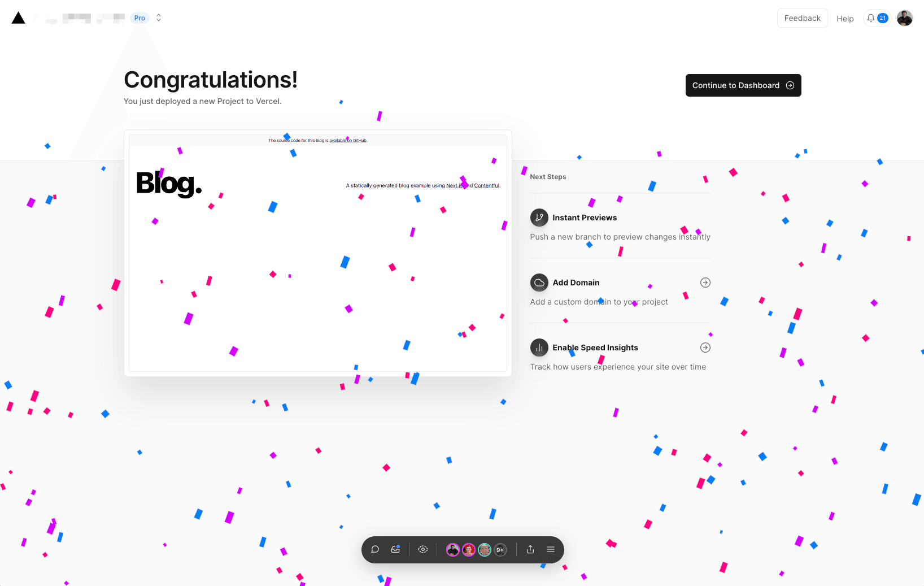The image size is (924, 586).
Task: Expand the team scope switcher chevrons
Action: 159,18
